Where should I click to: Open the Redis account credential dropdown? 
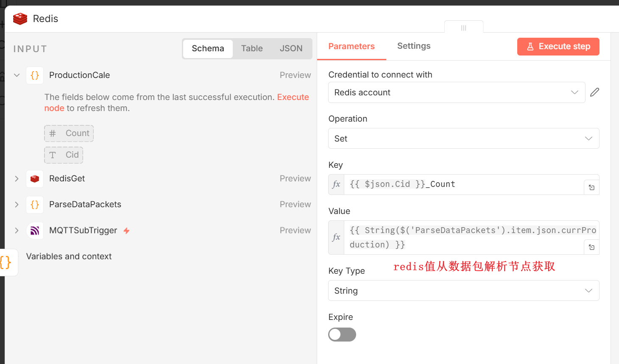(x=457, y=92)
